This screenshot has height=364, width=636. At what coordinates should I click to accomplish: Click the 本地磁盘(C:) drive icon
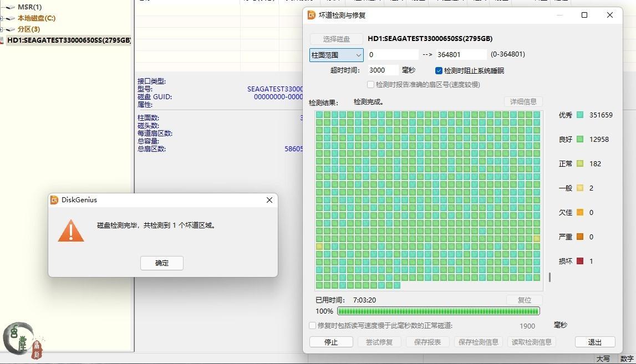tap(11, 18)
